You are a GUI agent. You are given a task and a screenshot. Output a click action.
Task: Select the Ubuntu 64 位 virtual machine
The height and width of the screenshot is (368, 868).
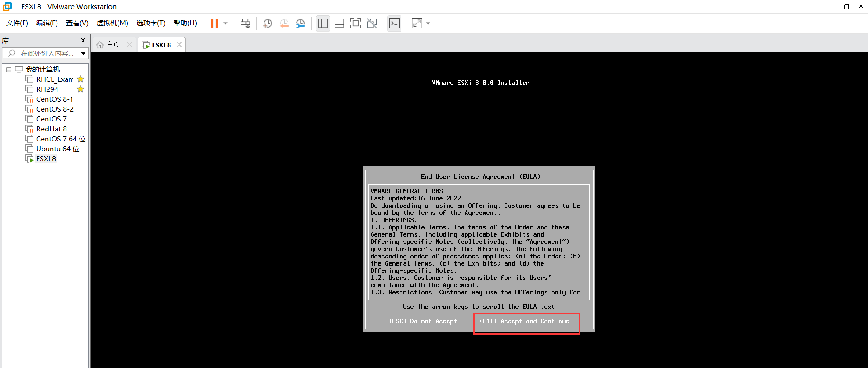(57, 149)
